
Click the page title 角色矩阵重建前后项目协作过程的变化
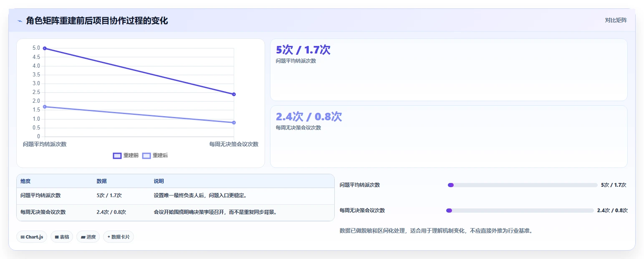[x=97, y=21]
